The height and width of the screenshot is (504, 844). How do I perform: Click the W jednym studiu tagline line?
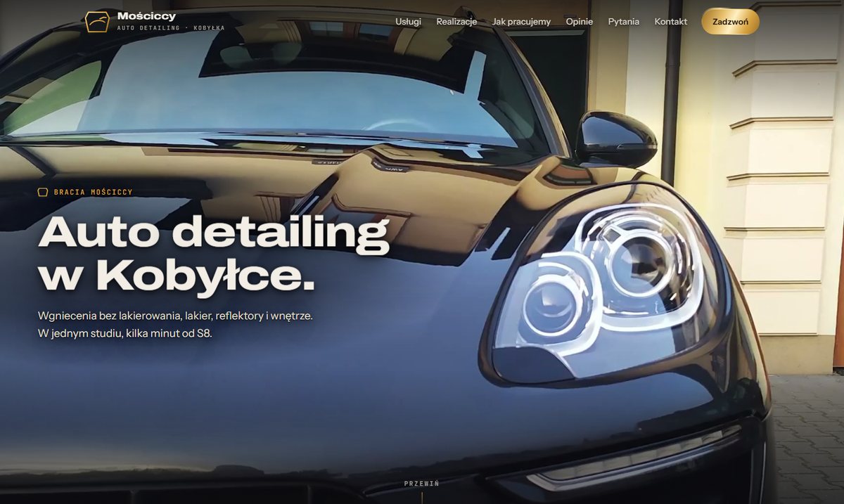(x=125, y=334)
